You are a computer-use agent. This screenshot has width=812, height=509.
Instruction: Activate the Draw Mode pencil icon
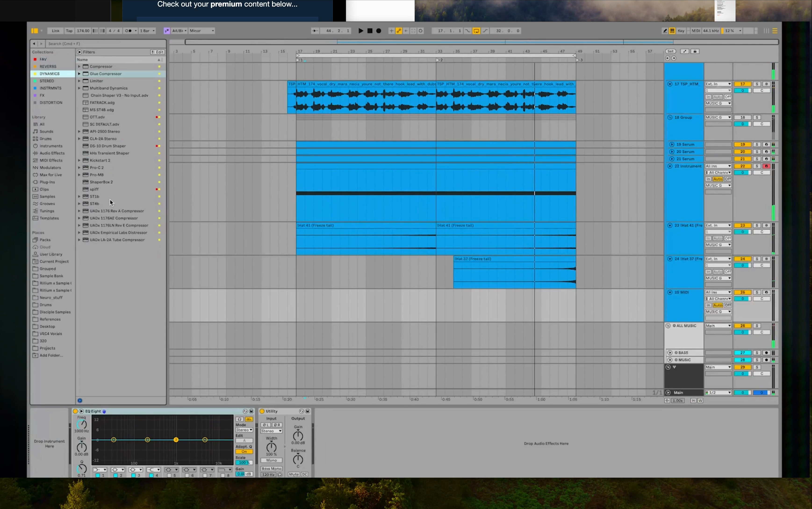coord(665,31)
